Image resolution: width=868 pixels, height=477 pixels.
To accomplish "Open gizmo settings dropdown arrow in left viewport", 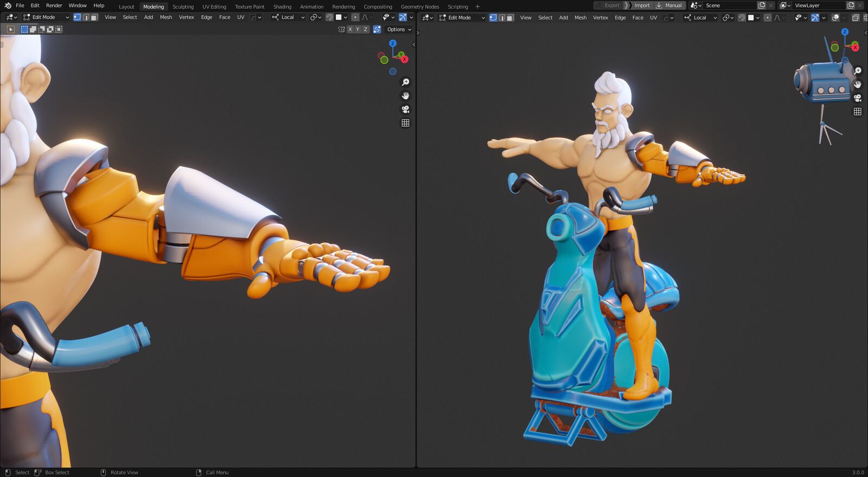I will point(411,17).
